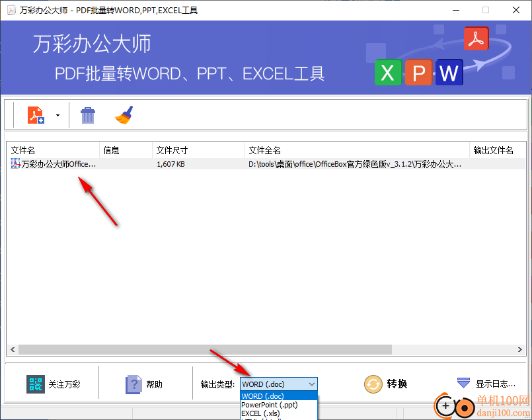Click the PDF file icon in list row

pyautogui.click(x=15, y=163)
